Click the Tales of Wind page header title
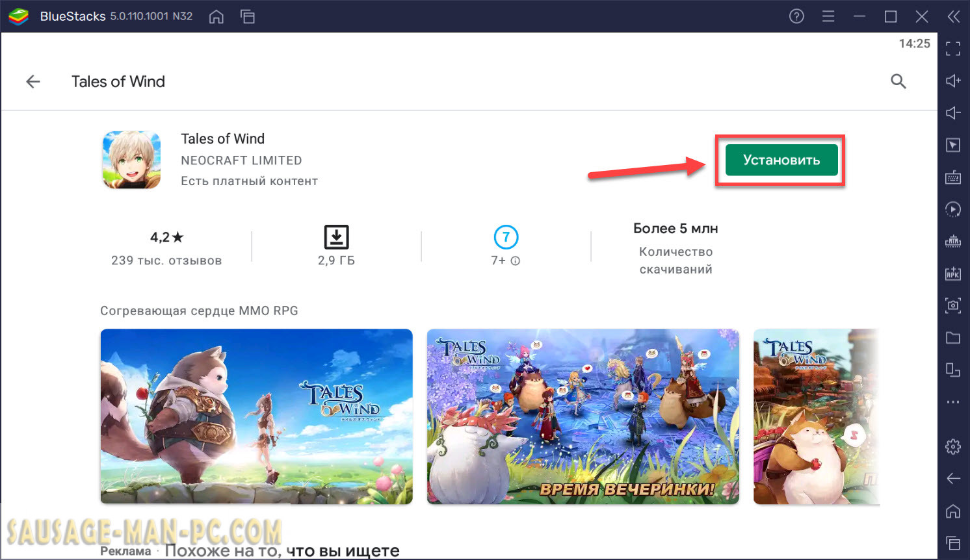Viewport: 970px width, 560px height. click(x=118, y=81)
